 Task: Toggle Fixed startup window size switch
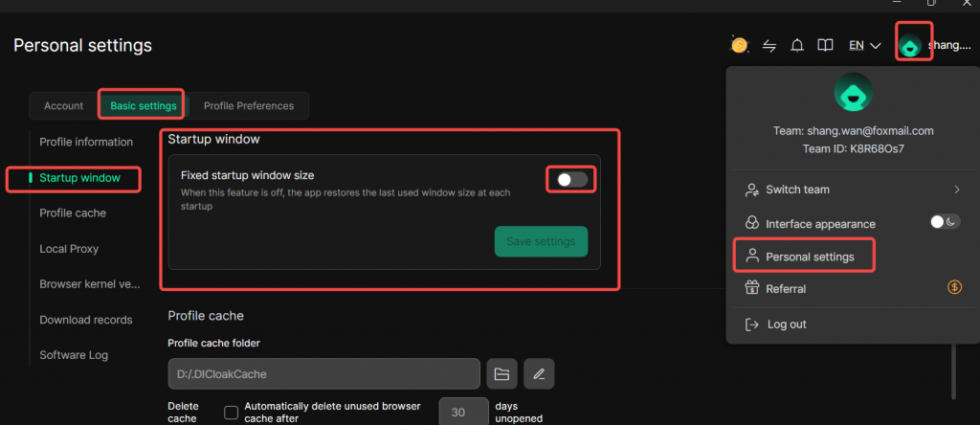(572, 180)
